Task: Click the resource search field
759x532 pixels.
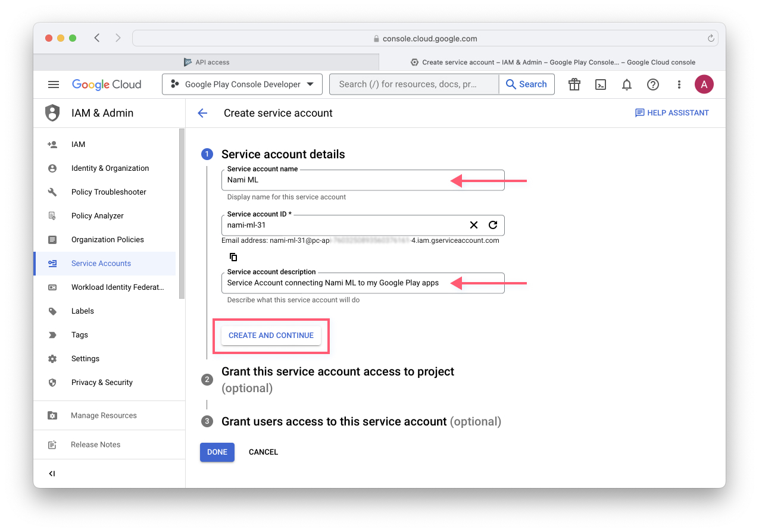Action: pyautogui.click(x=414, y=85)
